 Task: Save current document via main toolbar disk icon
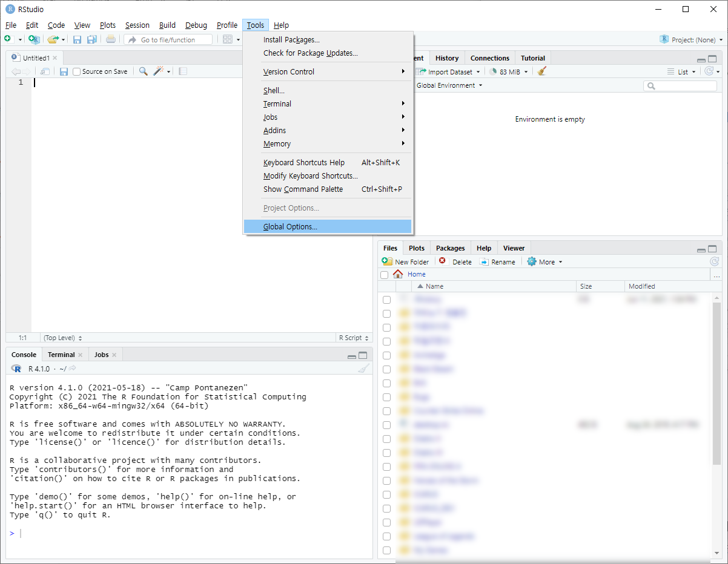[77, 39]
